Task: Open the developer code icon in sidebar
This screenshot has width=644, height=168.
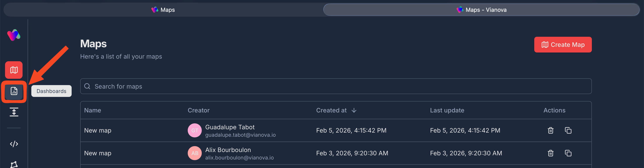Action: click(14, 144)
